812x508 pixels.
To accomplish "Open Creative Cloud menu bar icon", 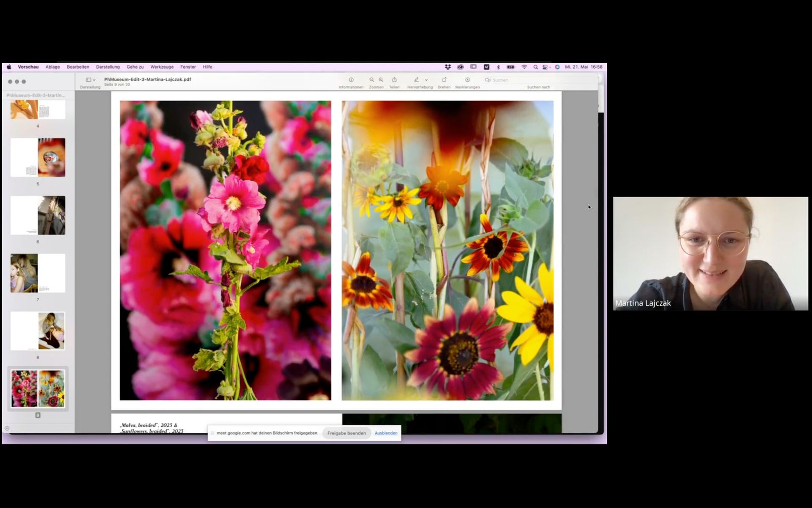I will (x=460, y=67).
